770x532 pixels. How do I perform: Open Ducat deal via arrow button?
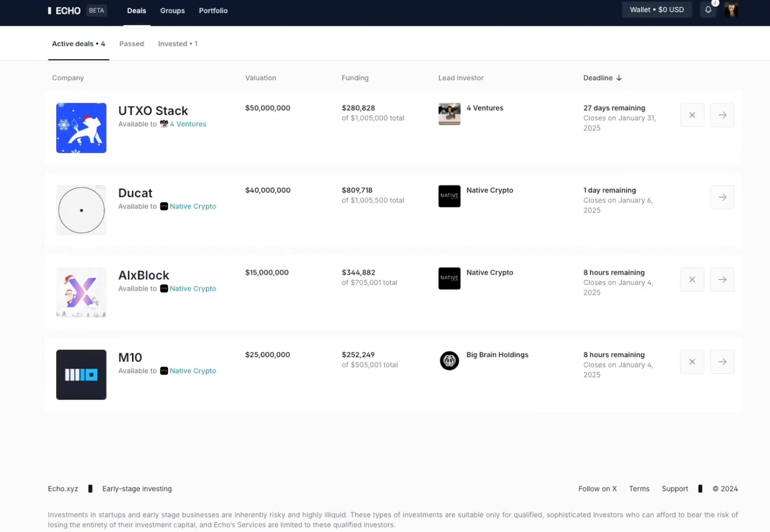(722, 197)
